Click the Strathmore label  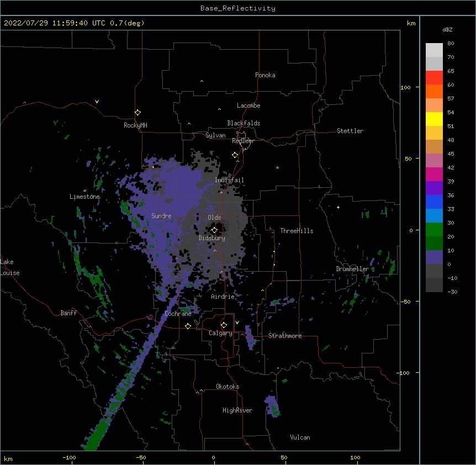point(285,336)
